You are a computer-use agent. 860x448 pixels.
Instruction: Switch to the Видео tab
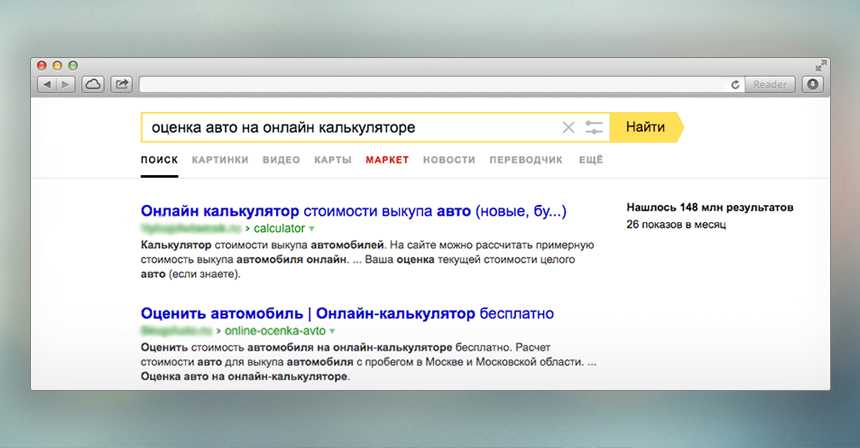click(x=281, y=160)
